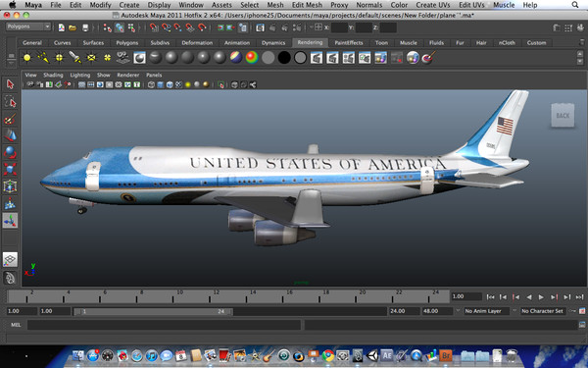Activate the Soft Modification tool
The image size is (588, 368).
(10, 203)
